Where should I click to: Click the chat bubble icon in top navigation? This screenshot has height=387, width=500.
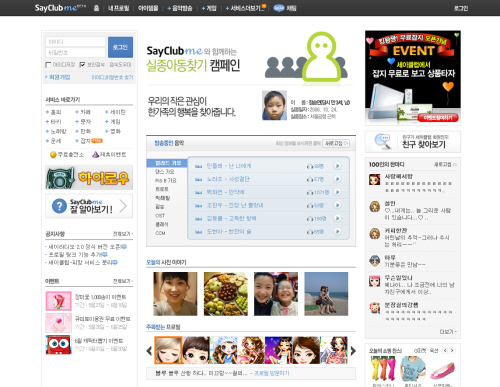(x=279, y=8)
